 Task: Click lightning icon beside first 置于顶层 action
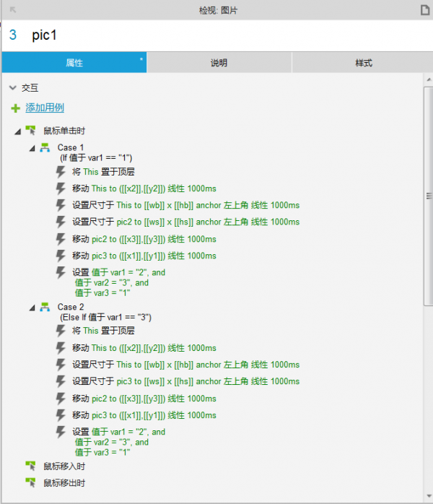62,172
